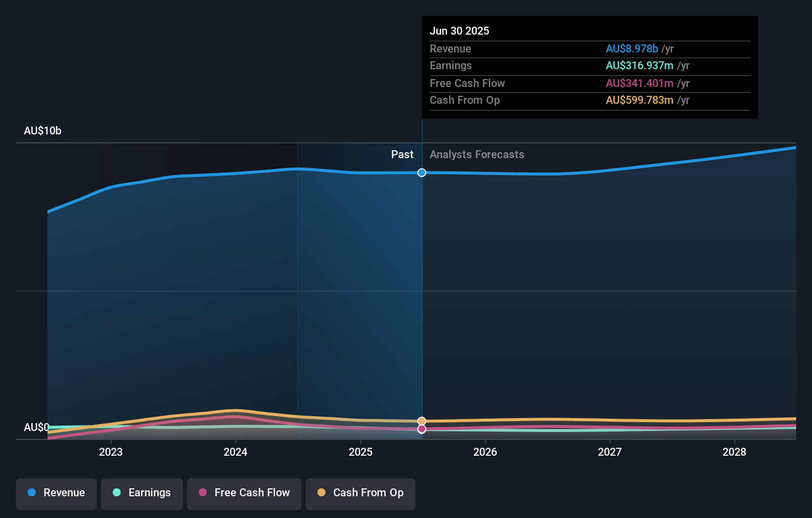Toggle Cash From Op series display
The height and width of the screenshot is (518, 812).
[x=360, y=493]
